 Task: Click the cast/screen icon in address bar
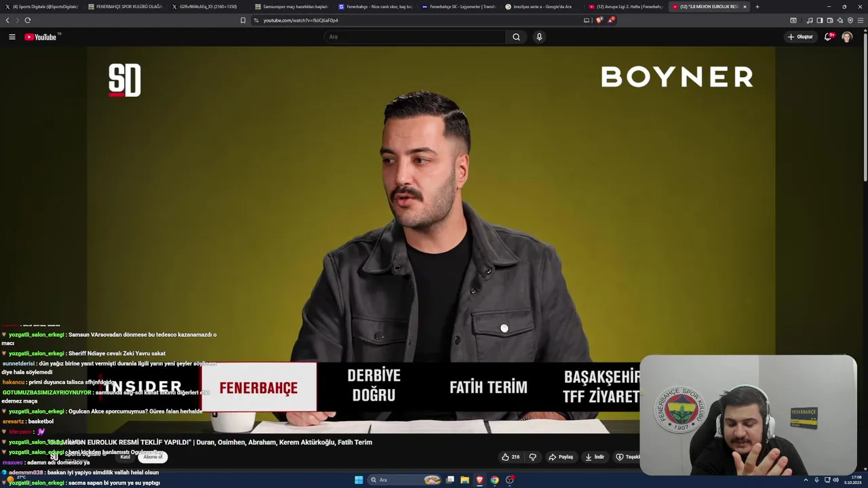[587, 20]
